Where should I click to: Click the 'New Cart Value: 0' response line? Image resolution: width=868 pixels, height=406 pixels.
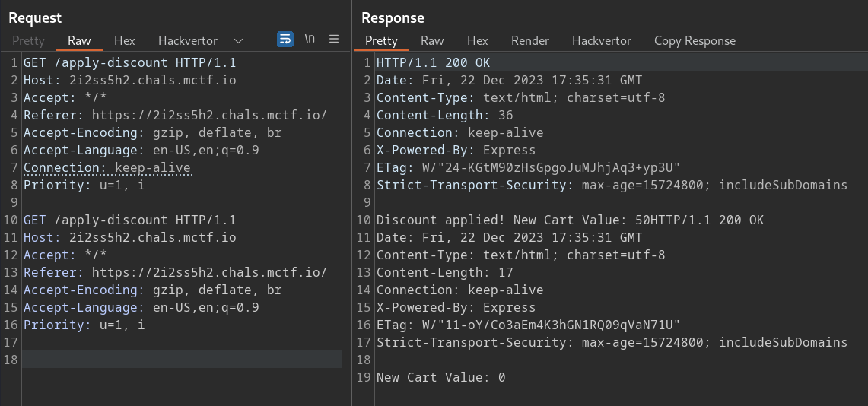440,377
